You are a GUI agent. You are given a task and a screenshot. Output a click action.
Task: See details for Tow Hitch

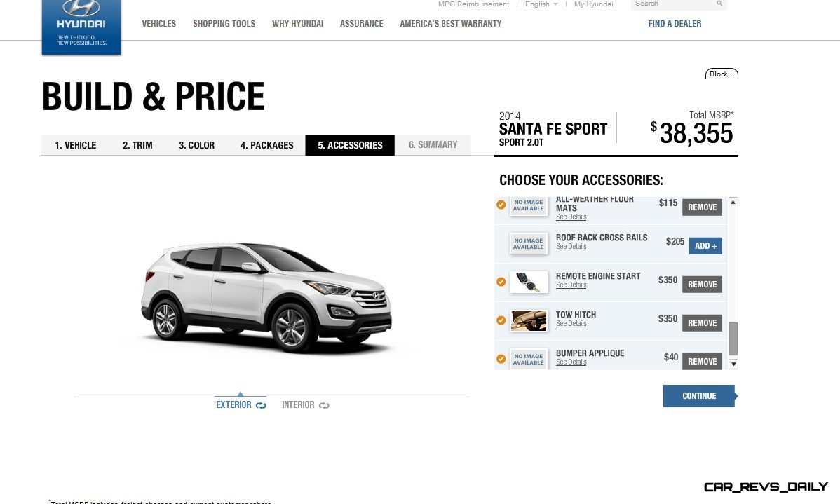tap(571, 324)
